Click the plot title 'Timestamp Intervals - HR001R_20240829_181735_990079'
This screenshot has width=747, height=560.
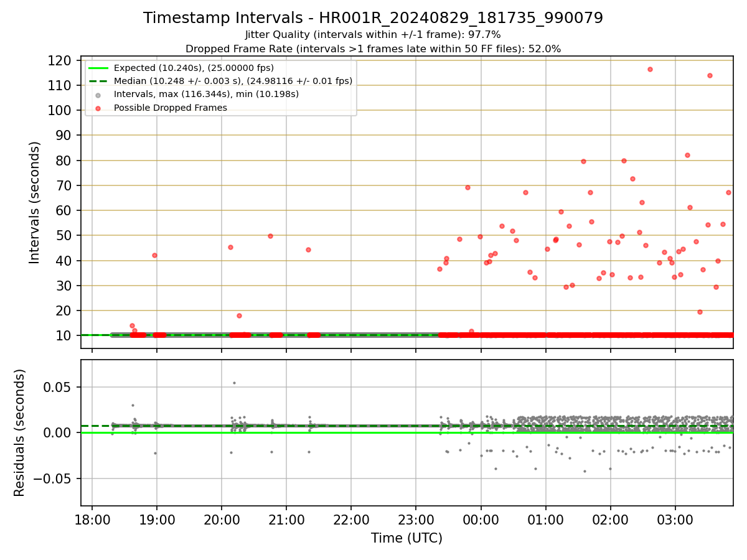[x=373, y=18]
